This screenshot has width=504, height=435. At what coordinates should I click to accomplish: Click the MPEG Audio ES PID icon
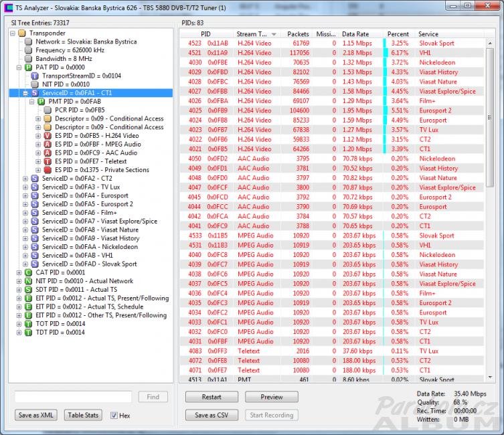coord(48,145)
